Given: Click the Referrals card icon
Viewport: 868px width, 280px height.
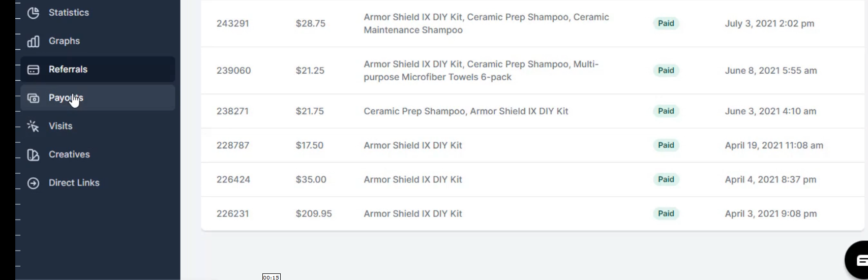Looking at the screenshot, I should (33, 70).
